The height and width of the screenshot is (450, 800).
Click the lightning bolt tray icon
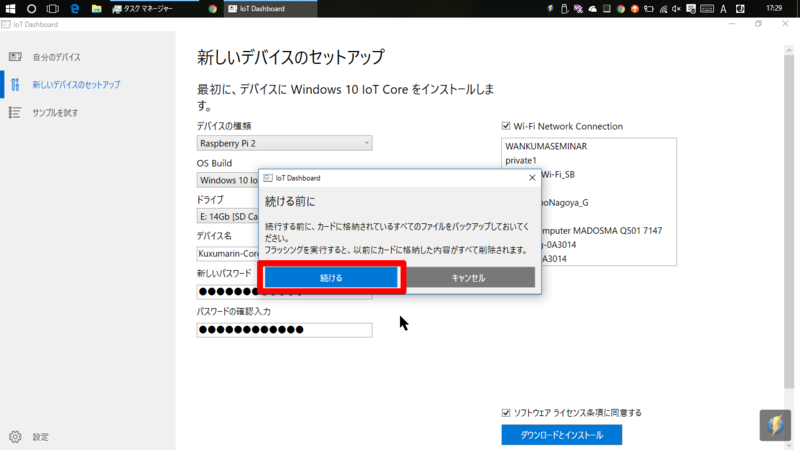pos(549,8)
